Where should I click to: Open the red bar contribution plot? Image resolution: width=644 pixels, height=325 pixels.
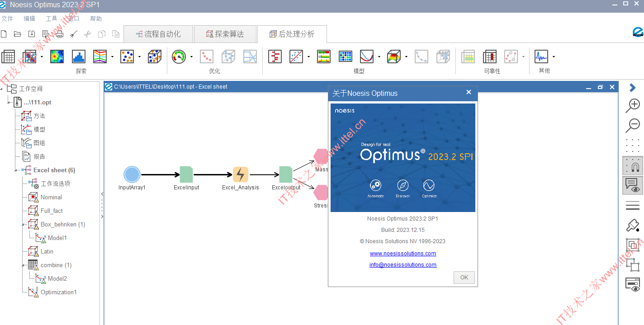(x=275, y=57)
